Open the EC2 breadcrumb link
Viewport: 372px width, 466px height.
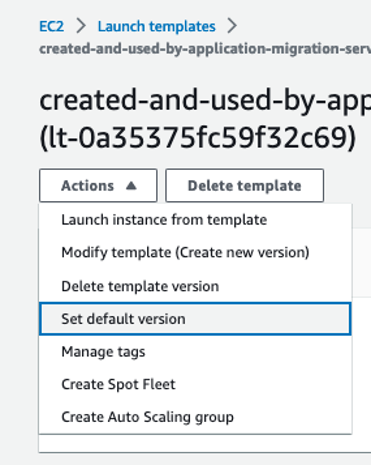click(51, 26)
